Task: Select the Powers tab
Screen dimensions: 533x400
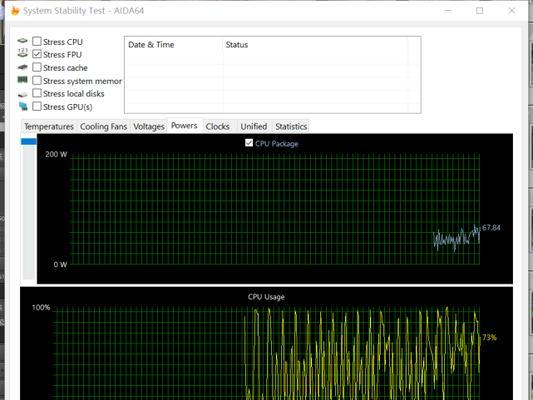Action: 184,125
